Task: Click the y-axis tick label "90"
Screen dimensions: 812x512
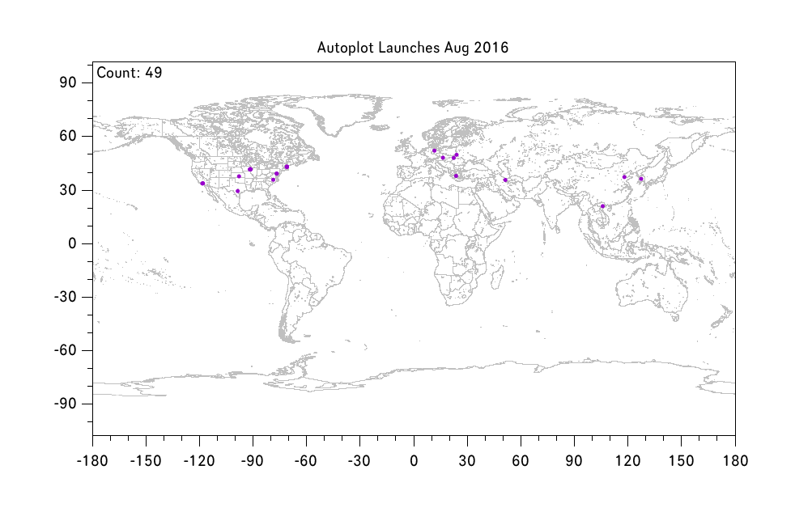Action: (68, 83)
